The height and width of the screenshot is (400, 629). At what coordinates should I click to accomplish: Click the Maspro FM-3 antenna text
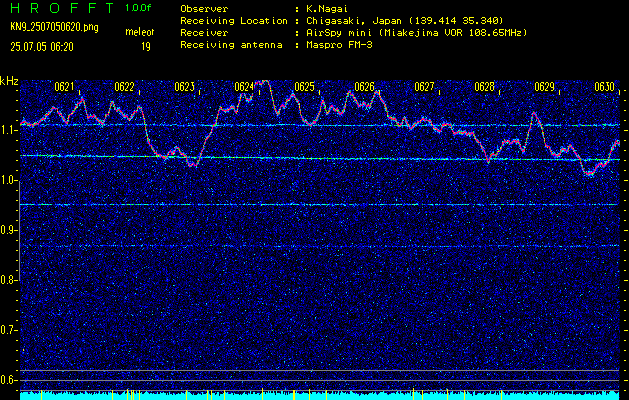click(x=339, y=45)
